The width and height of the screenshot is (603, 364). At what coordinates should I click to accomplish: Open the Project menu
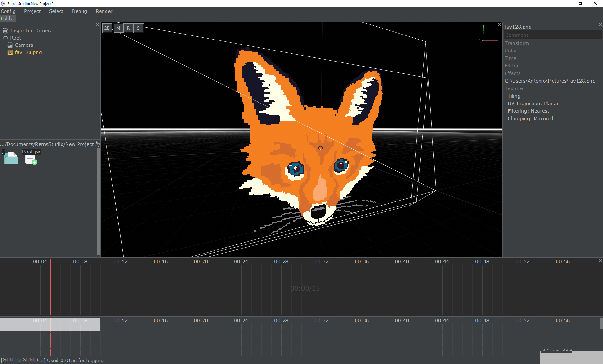click(32, 11)
